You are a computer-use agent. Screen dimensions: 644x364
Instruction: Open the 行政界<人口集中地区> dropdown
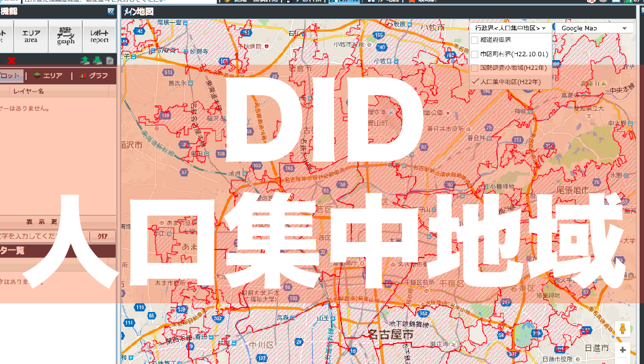510,28
